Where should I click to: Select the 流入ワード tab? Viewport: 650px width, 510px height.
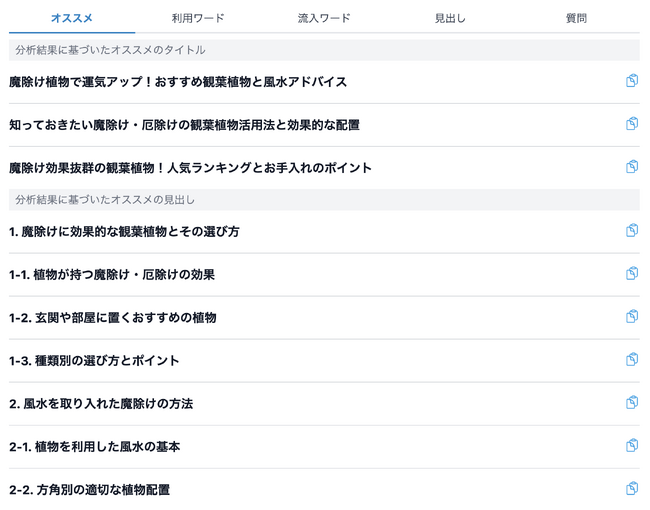click(x=324, y=18)
